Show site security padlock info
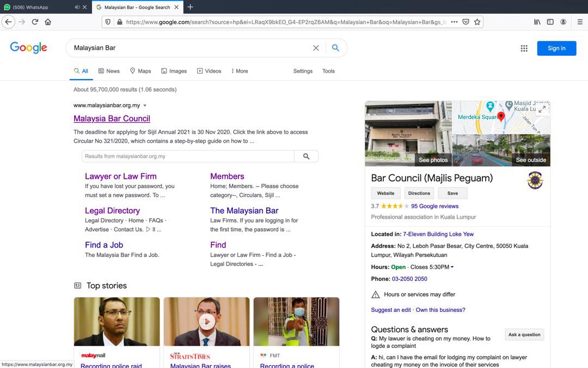Image resolution: width=588 pixels, height=368 pixels. pos(119,22)
